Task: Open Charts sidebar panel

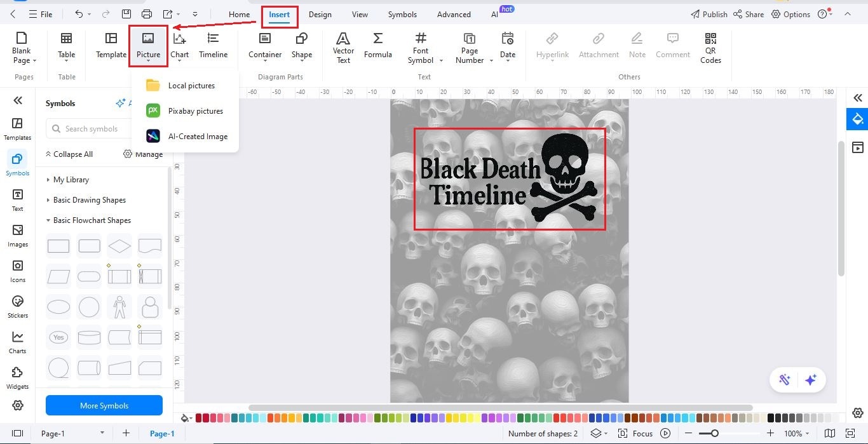Action: [17, 342]
